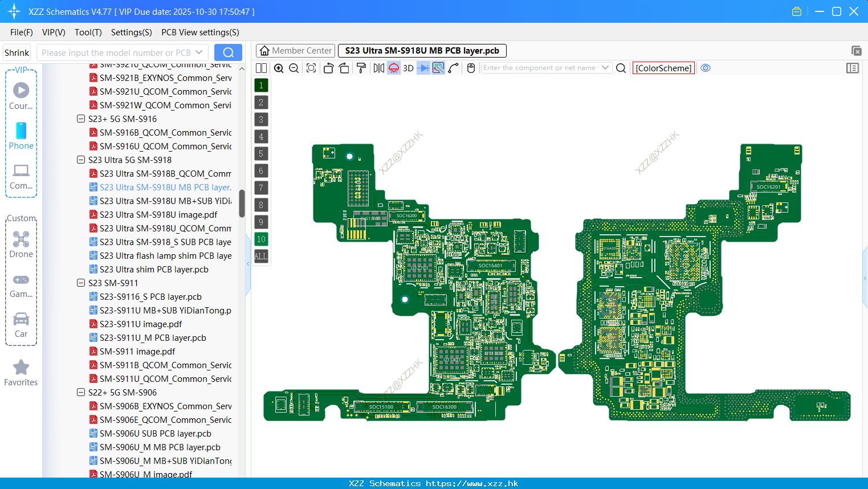Select the paint roller highlight tool

point(361,68)
